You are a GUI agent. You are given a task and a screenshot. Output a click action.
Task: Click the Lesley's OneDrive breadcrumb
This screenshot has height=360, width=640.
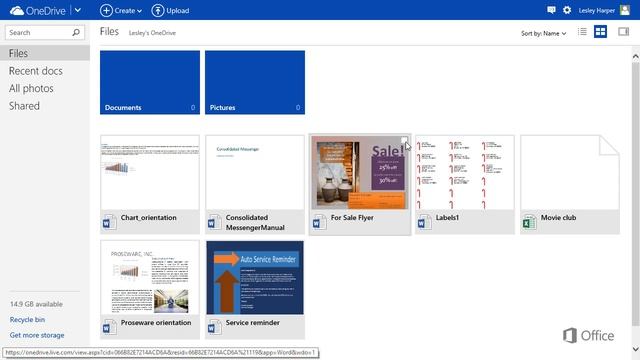pos(152,33)
